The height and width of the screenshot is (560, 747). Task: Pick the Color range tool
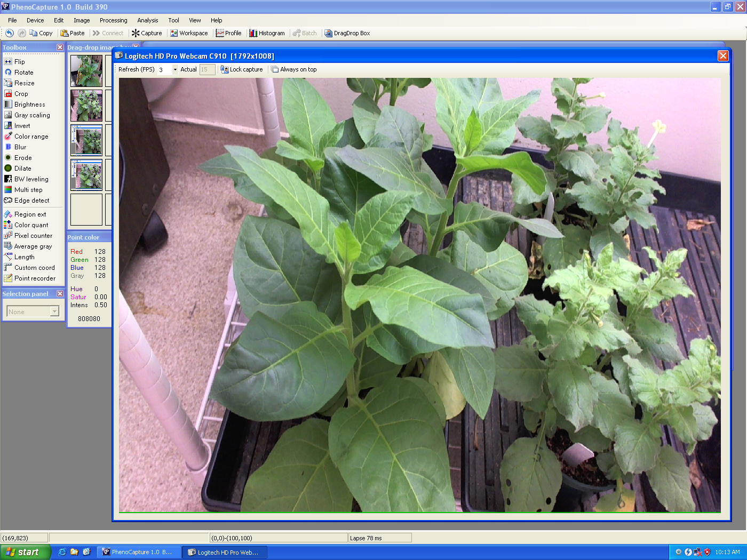(31, 137)
